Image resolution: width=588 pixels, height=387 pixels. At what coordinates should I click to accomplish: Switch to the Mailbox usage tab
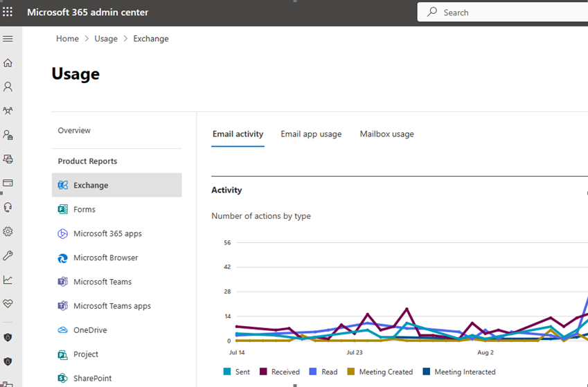(386, 134)
